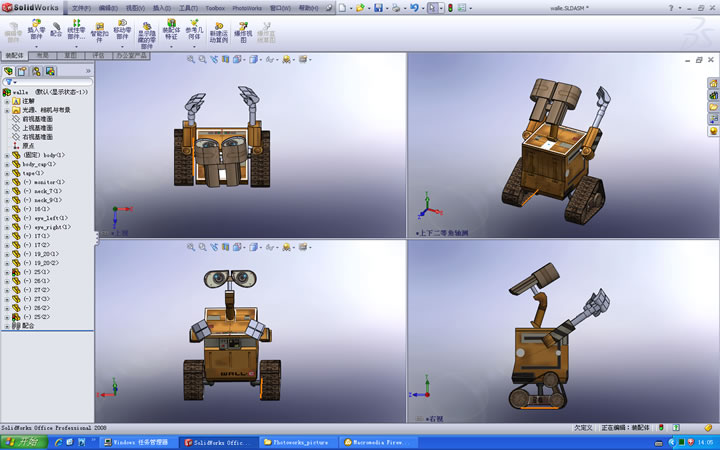Open the dropdown arrow next to Undo icon
Screen dimensions: 720x450
coord(422,8)
